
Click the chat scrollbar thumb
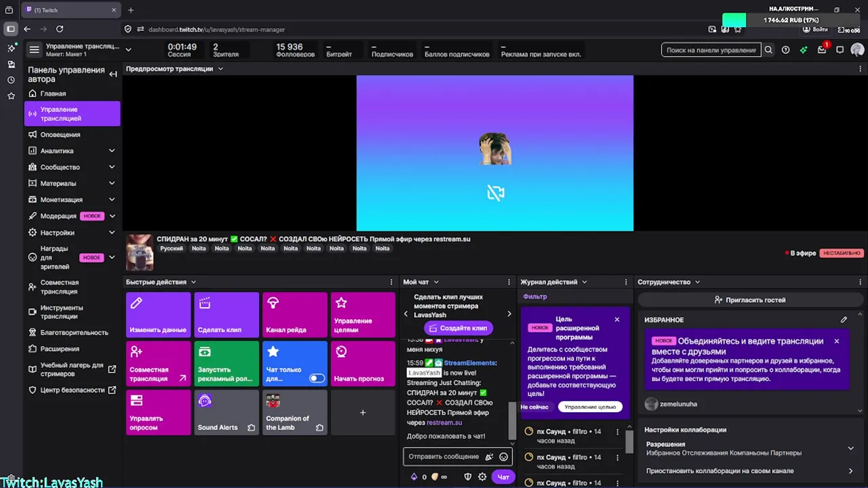pyautogui.click(x=512, y=422)
